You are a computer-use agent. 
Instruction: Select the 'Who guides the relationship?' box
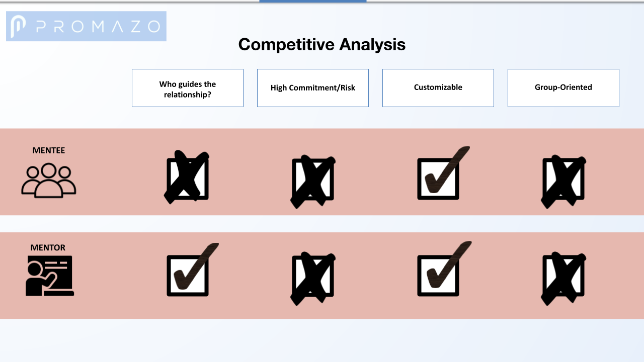tap(188, 88)
